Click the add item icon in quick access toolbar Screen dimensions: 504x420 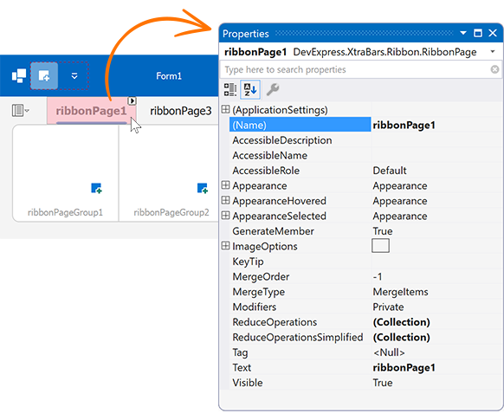(44, 76)
